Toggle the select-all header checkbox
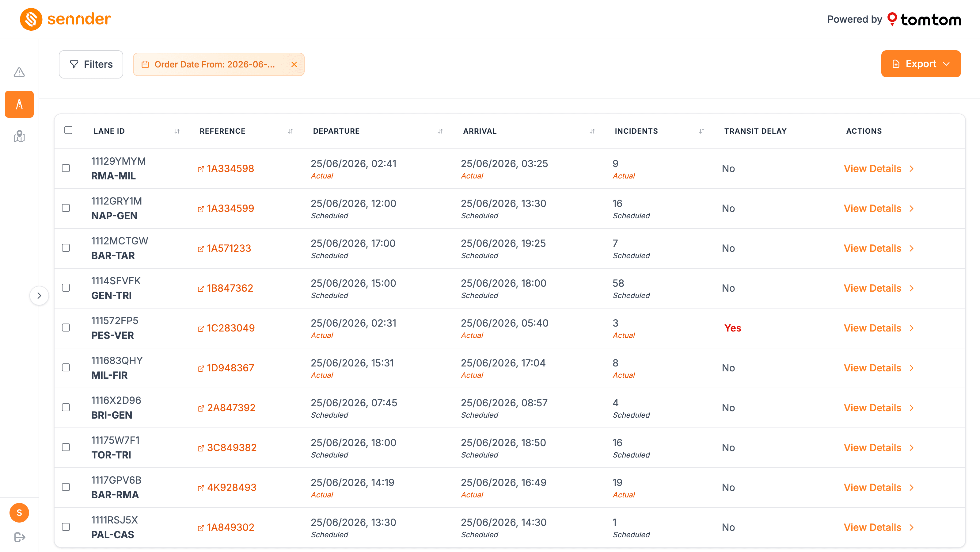Screen dimensions: 980x552 (x=68, y=130)
